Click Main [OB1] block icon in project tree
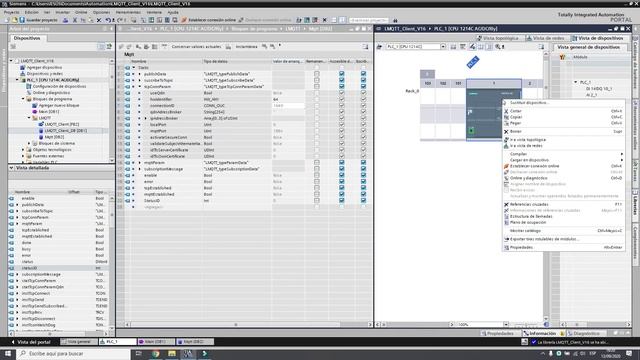 (x=35, y=111)
